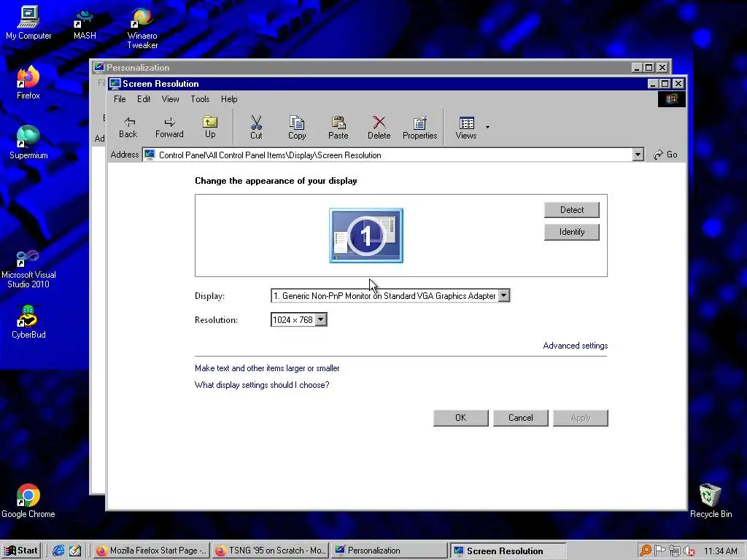This screenshot has height=560, width=747.
Task: Open the Start menu
Action: click(x=21, y=551)
